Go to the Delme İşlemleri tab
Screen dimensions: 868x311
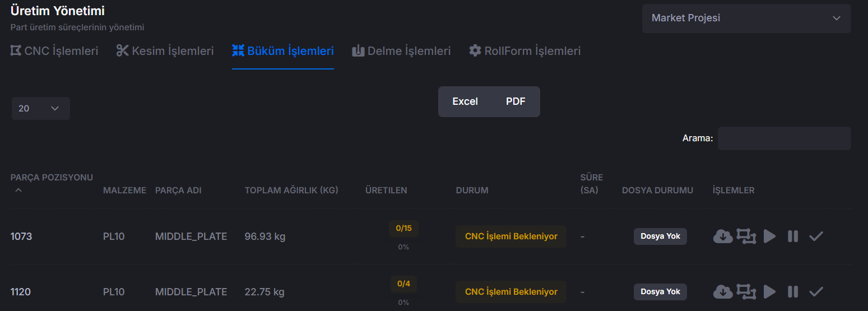(x=401, y=51)
